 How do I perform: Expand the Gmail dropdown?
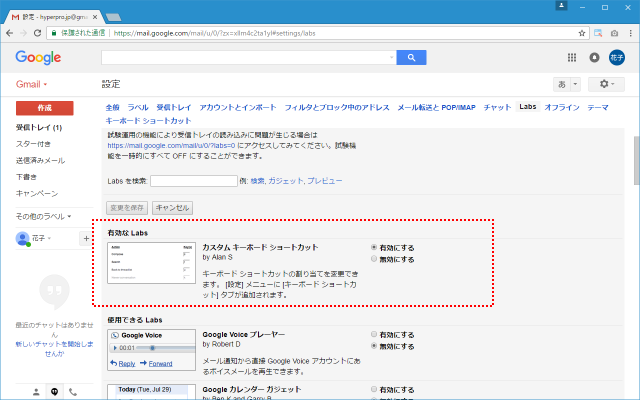31,84
